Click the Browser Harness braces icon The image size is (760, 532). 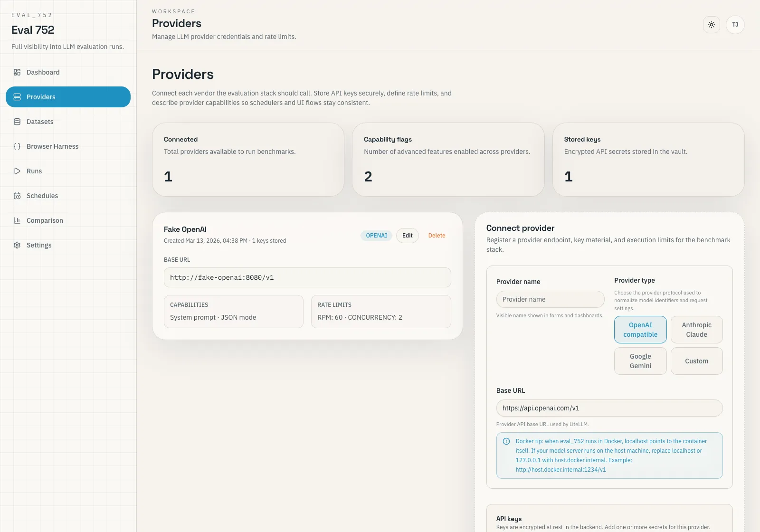(x=17, y=146)
